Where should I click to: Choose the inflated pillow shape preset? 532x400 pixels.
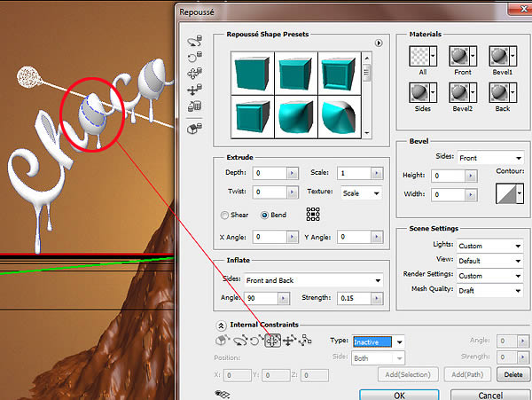point(296,117)
